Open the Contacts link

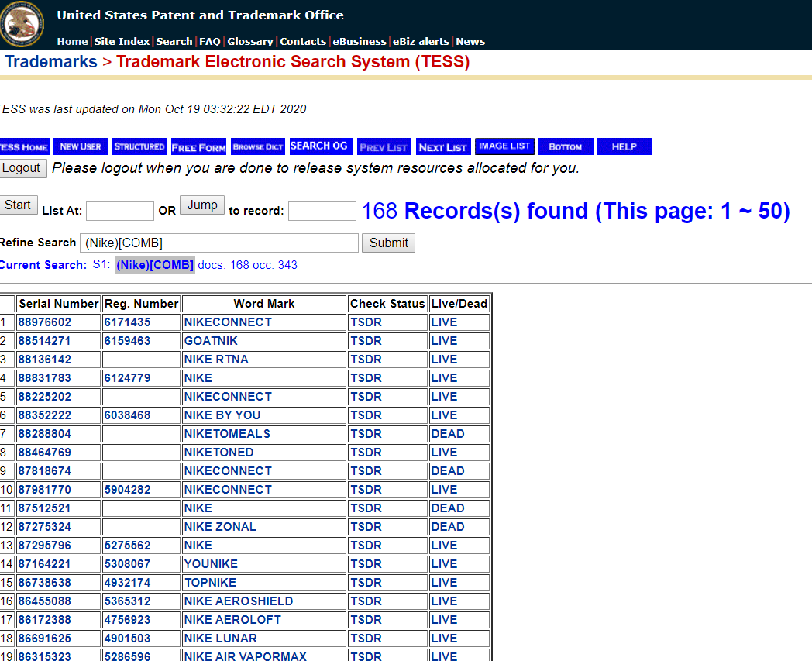click(x=303, y=41)
